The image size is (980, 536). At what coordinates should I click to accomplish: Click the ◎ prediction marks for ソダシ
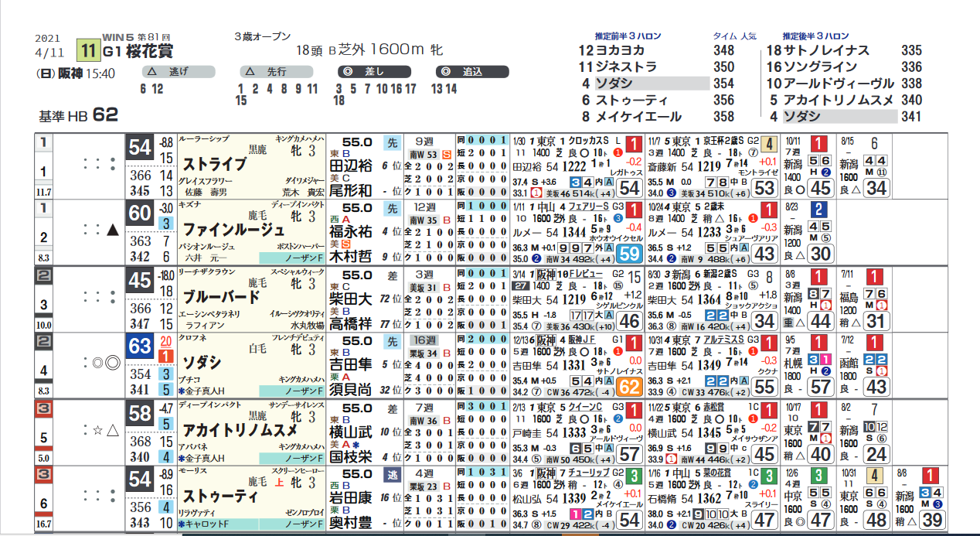click(106, 363)
